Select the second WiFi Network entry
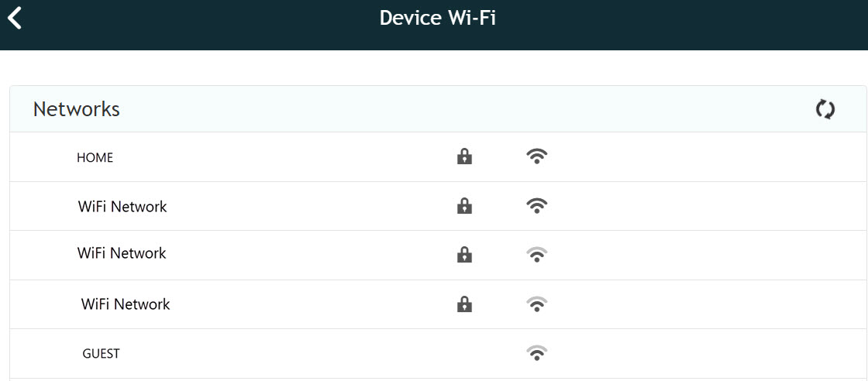The image size is (868, 381). click(122, 253)
